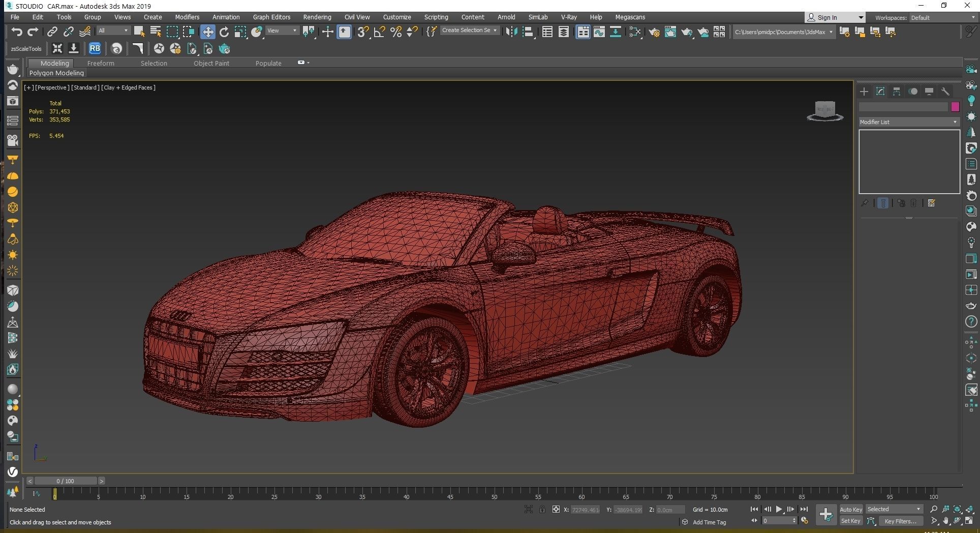980x533 pixels.
Task: Click the Mirror tool icon
Action: (511, 32)
